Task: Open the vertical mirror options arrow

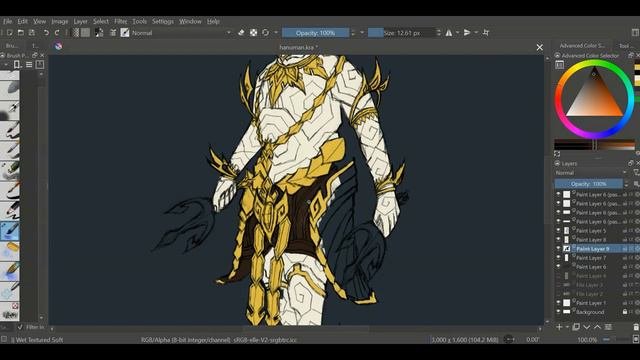Action: pyautogui.click(x=476, y=33)
